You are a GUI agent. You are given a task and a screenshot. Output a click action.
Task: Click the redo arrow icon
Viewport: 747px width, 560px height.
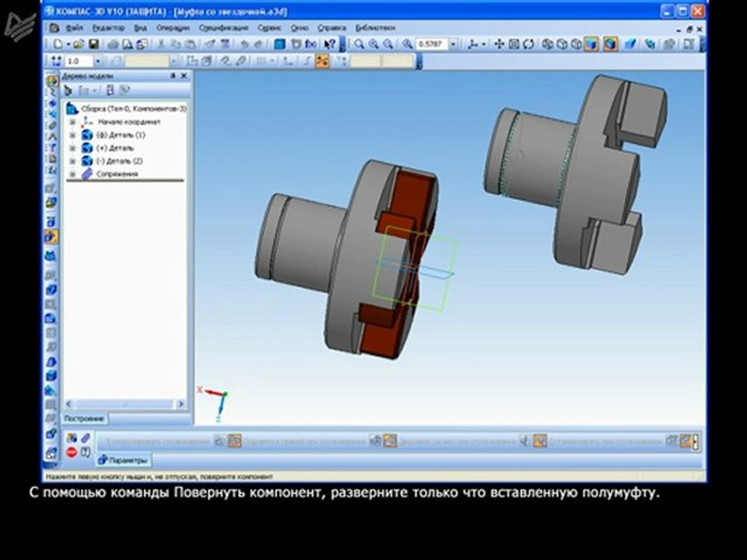(x=258, y=44)
